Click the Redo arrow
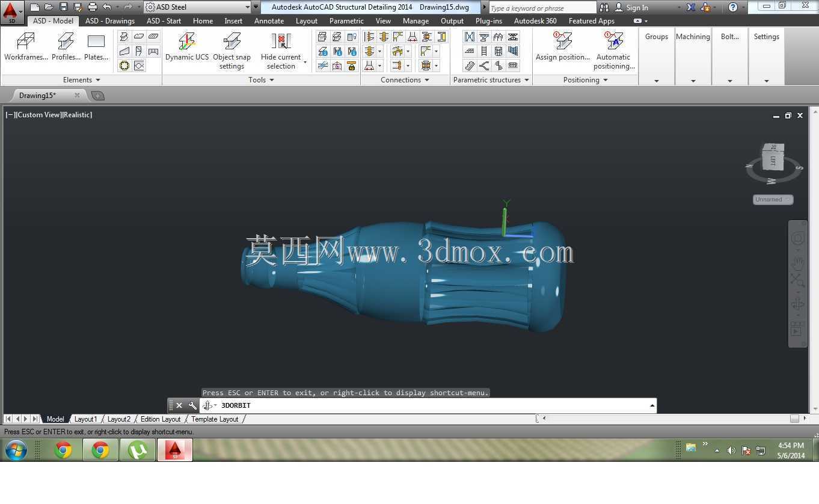 [127, 7]
